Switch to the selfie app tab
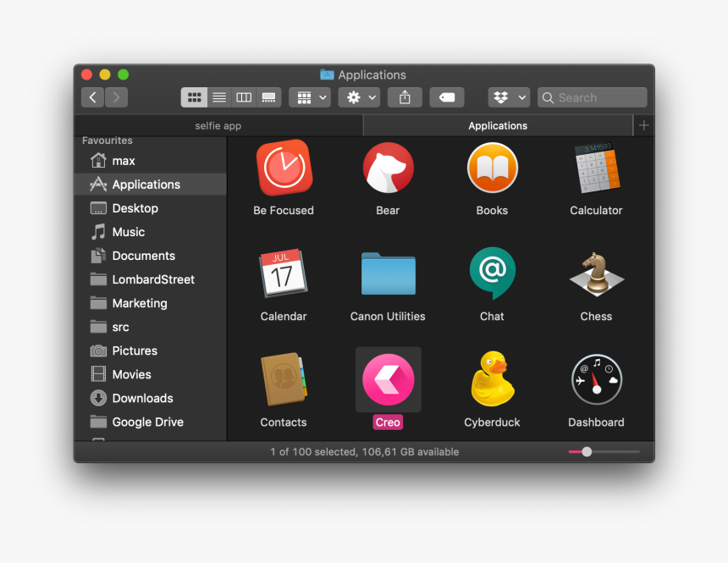This screenshot has width=728, height=563. 218,125
